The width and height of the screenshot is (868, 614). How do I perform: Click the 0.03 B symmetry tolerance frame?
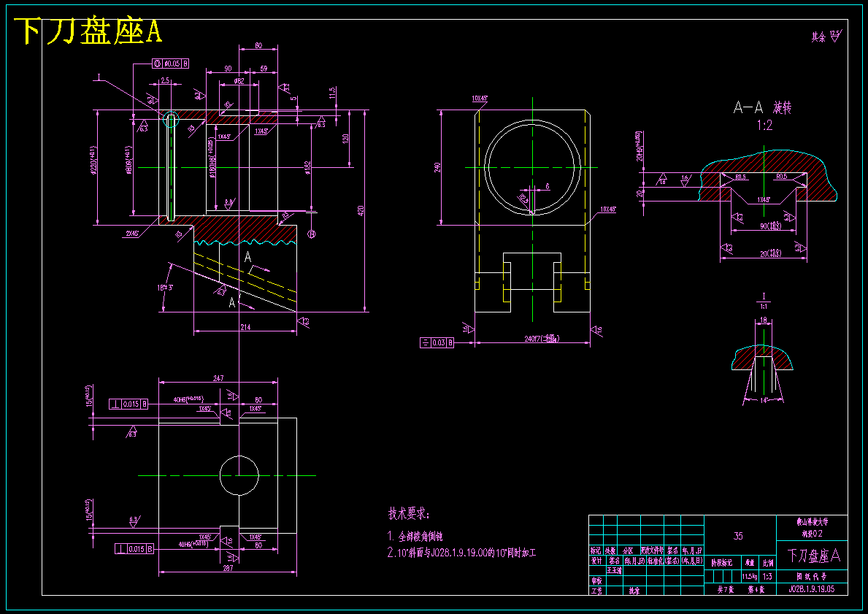tap(437, 342)
